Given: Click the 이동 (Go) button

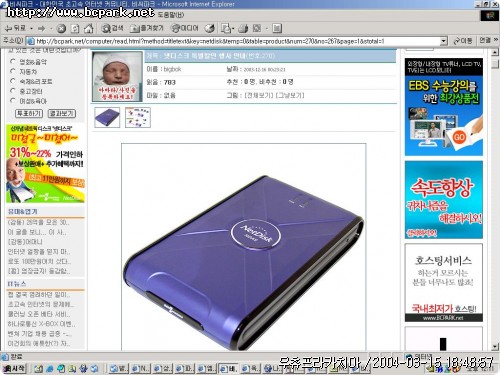Looking at the screenshot, I should click(463, 41).
